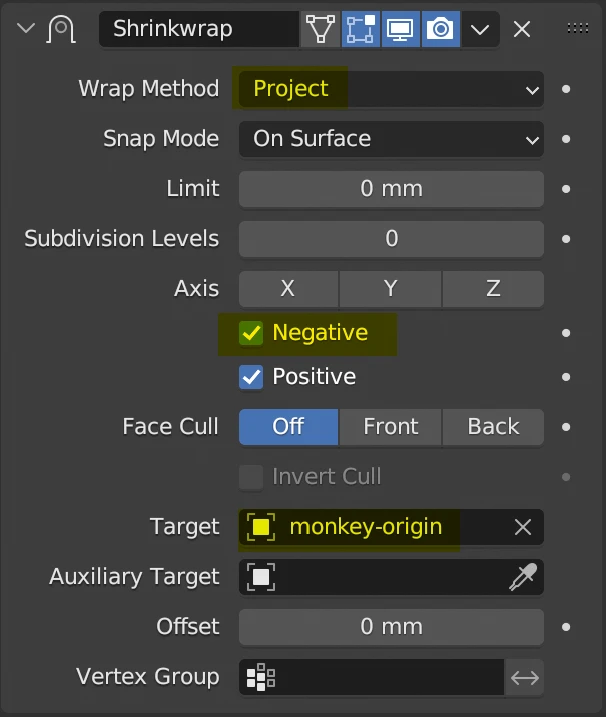
Task: Toggle render visibility camera icon
Action: coord(440,29)
